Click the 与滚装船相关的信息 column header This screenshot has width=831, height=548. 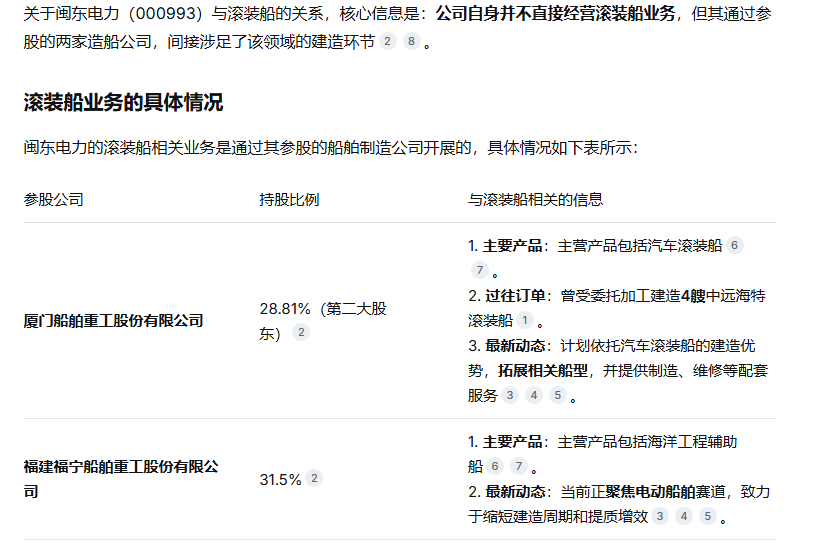[x=536, y=200]
